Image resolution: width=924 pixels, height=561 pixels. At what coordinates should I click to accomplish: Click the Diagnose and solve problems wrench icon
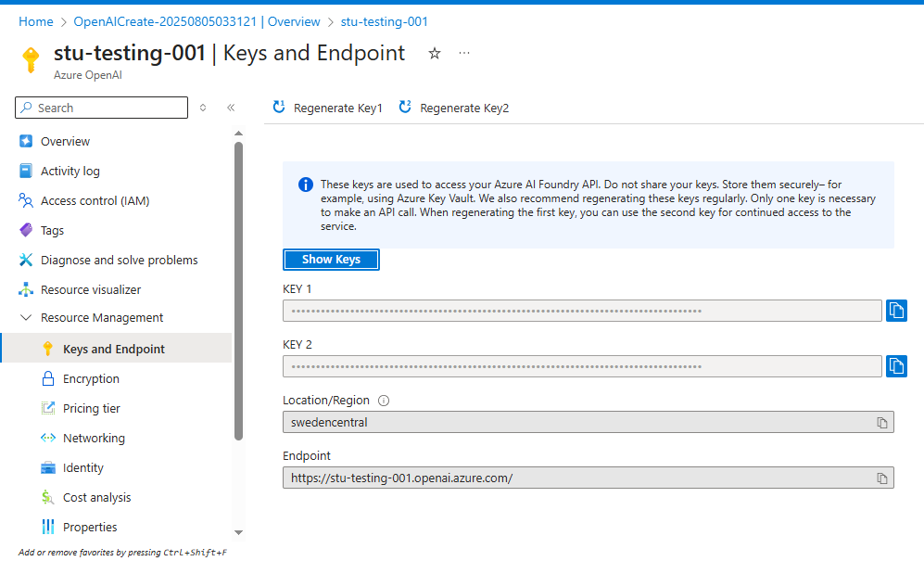26,261
